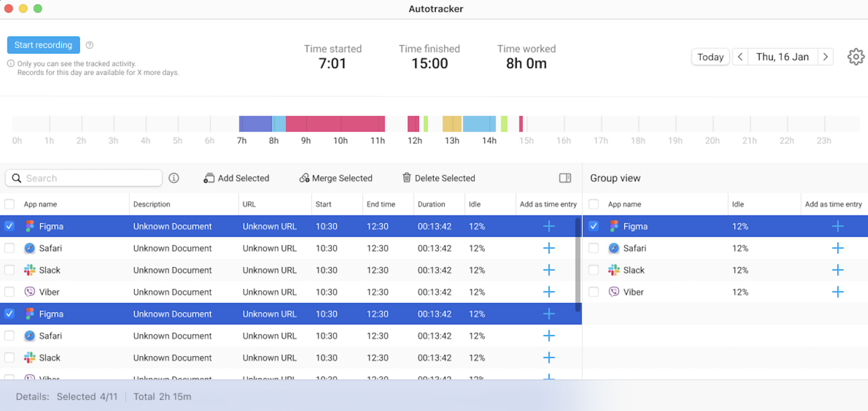Click the long pink timeline block at 9h
Viewport: 868px width, 411px height.
coord(335,124)
